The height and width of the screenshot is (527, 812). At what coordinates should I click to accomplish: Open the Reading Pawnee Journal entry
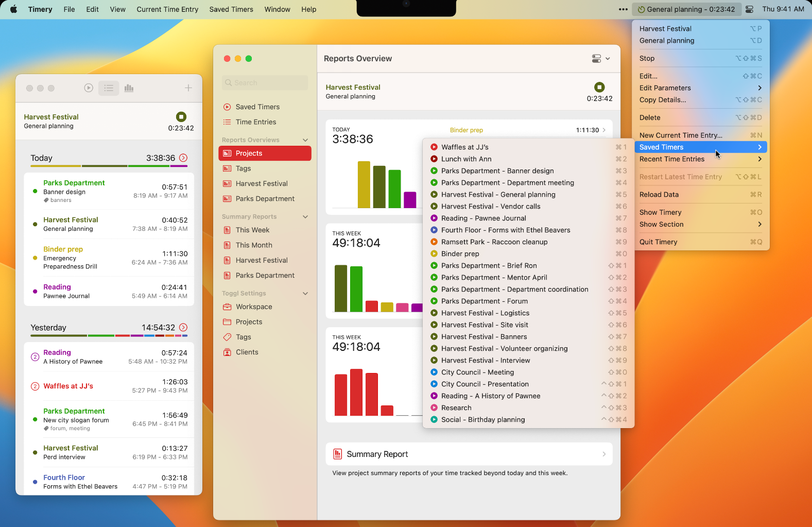pyautogui.click(x=109, y=291)
